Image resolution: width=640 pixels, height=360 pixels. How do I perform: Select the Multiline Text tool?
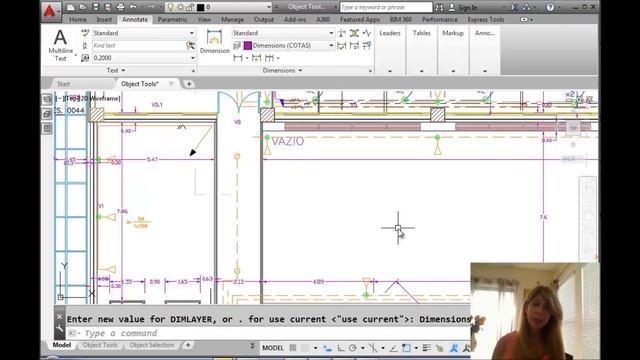pyautogui.click(x=60, y=45)
